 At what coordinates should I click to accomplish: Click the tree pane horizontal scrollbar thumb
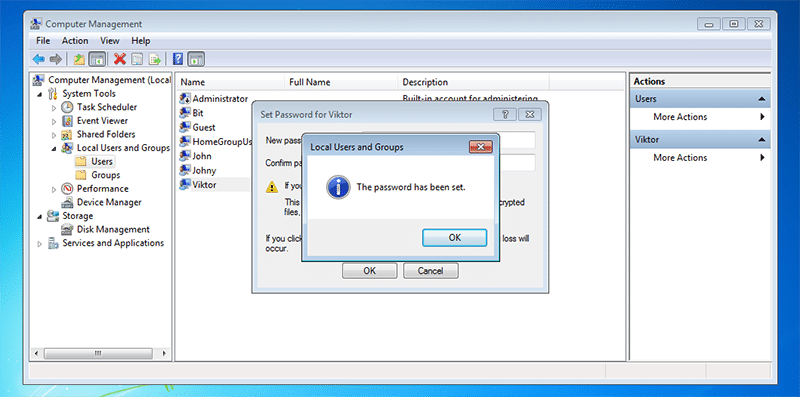(98, 354)
